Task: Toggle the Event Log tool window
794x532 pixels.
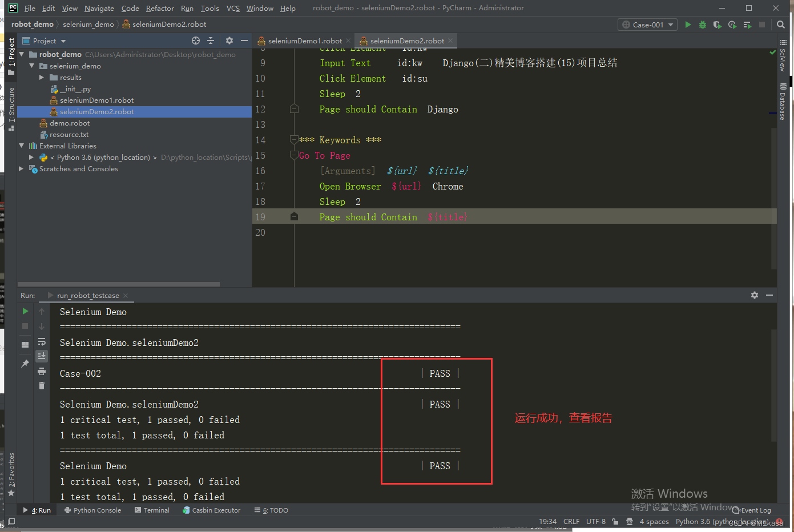Action: pyautogui.click(x=752, y=510)
